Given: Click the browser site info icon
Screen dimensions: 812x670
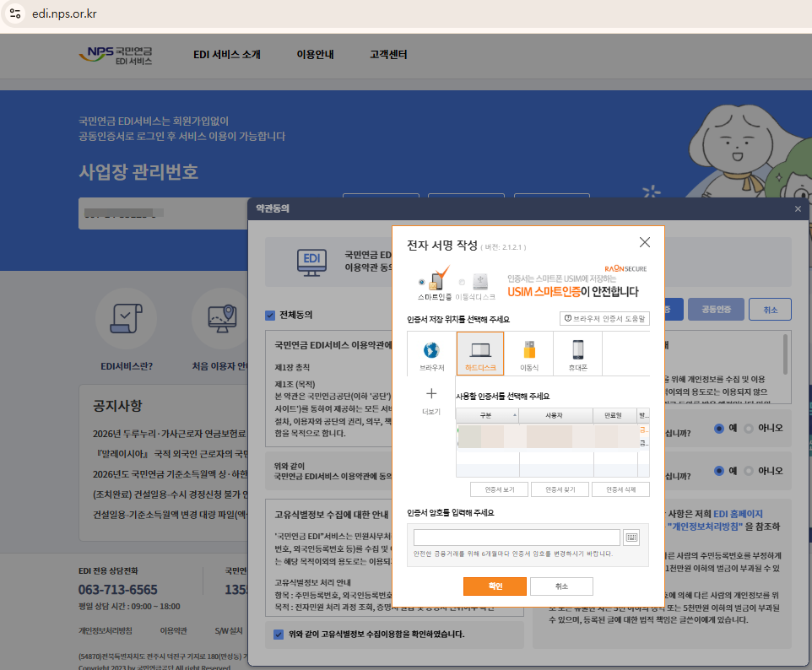Looking at the screenshot, I should 15,14.
